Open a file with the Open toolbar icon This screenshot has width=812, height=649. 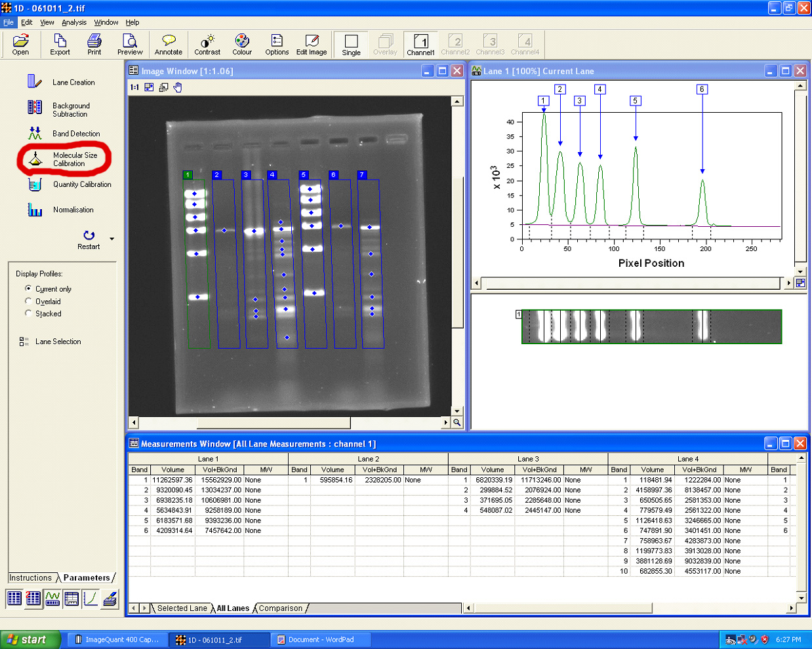20,45
